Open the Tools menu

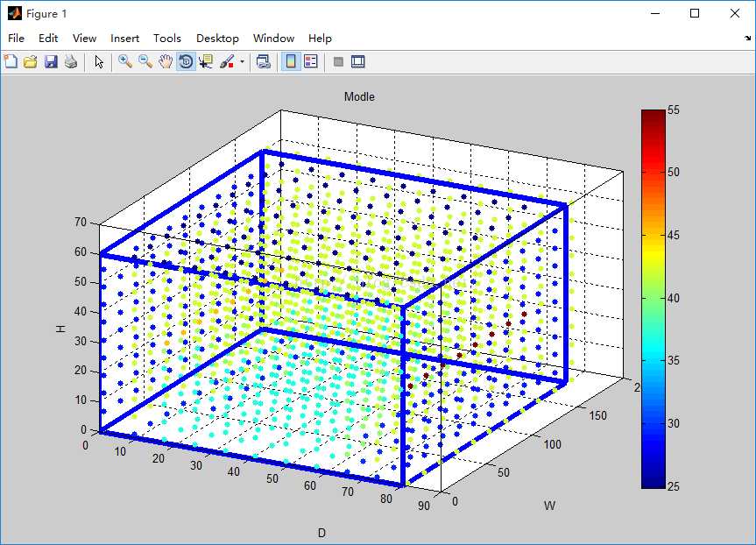[x=167, y=39]
